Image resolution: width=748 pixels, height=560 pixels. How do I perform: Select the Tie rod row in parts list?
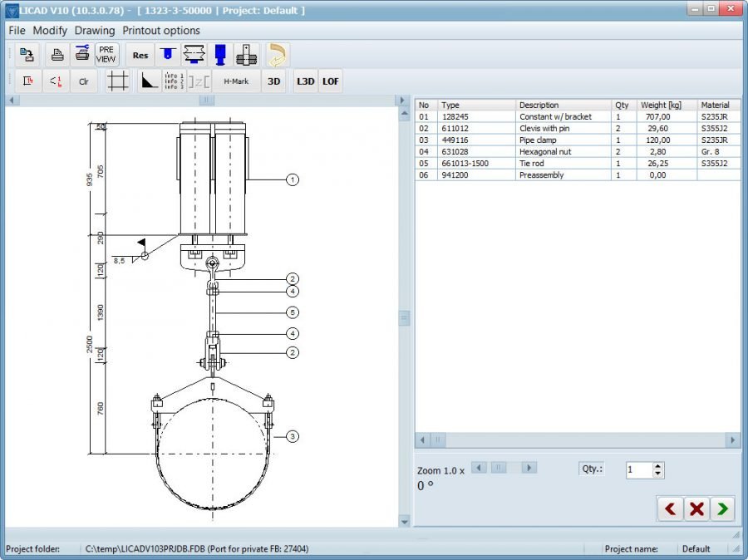tap(540, 164)
